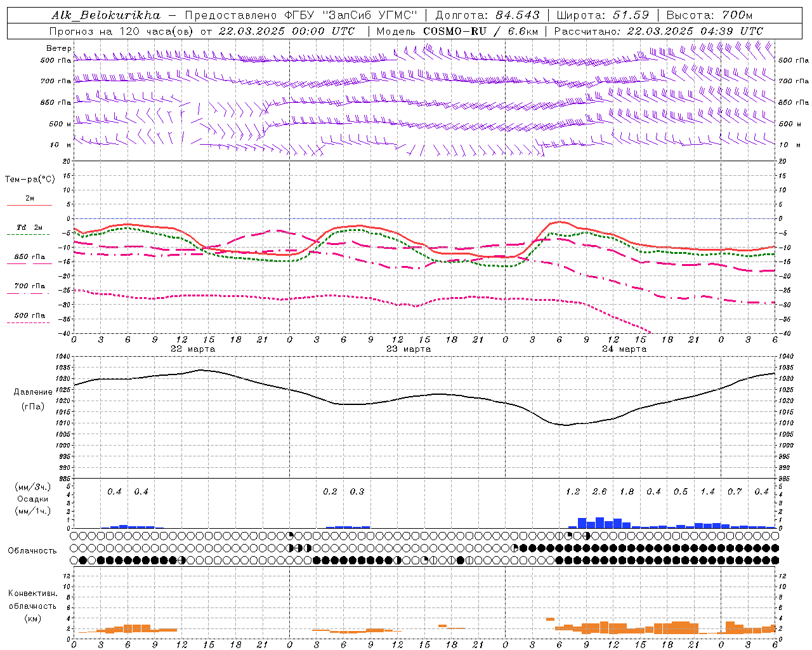The width and height of the screenshot is (812, 650).
Task: Click the Td 2м legend label
Action: [x=30, y=227]
